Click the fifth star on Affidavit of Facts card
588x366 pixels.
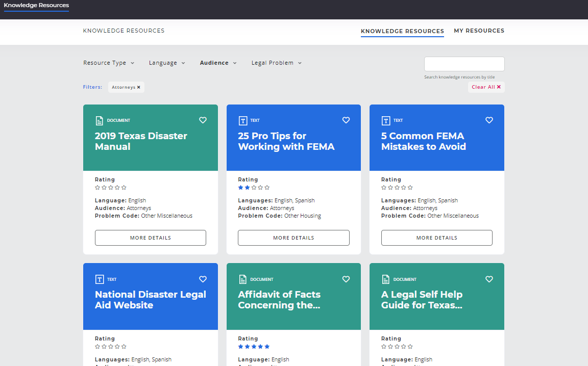point(267,347)
